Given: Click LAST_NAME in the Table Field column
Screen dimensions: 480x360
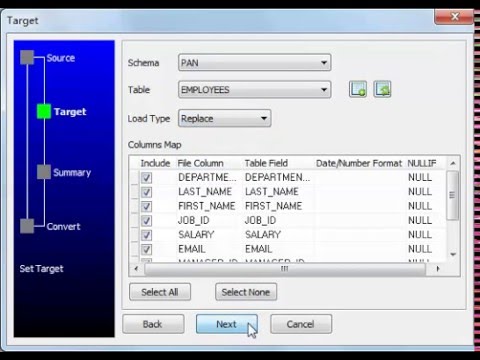Looking at the screenshot, I should coord(272,192).
